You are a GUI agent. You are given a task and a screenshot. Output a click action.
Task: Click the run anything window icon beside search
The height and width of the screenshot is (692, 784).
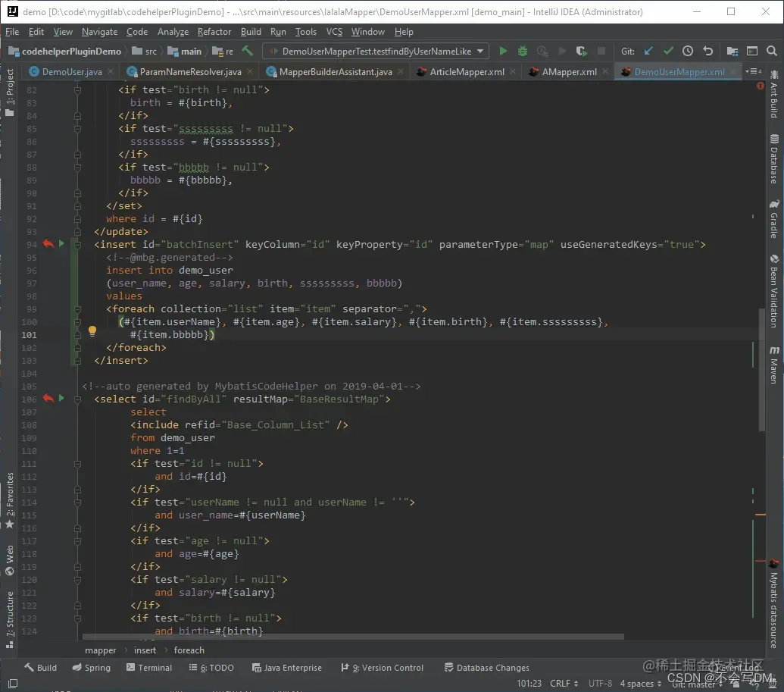point(752,51)
